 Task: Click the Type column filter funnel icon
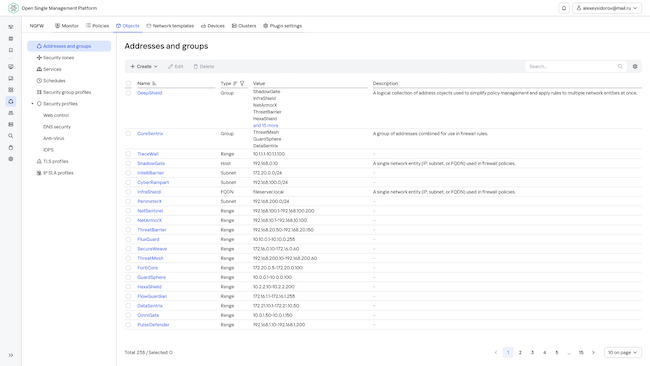coord(242,83)
